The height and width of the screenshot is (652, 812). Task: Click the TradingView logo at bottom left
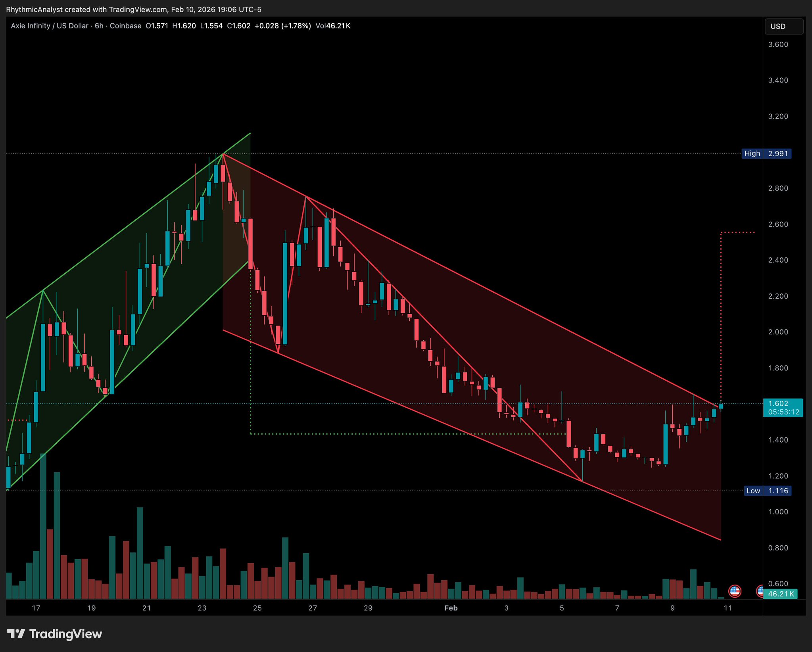pyautogui.click(x=55, y=634)
